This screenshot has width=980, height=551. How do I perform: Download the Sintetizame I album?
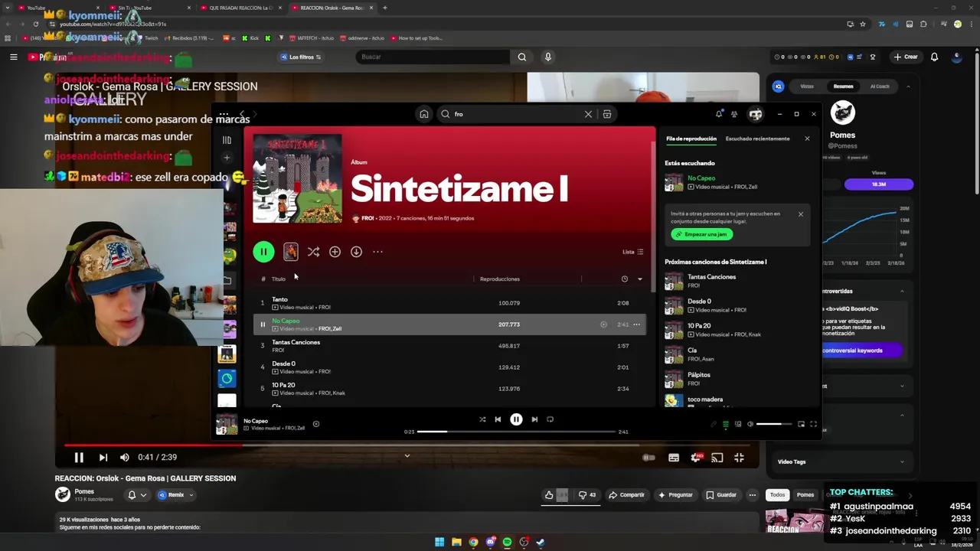(x=356, y=252)
